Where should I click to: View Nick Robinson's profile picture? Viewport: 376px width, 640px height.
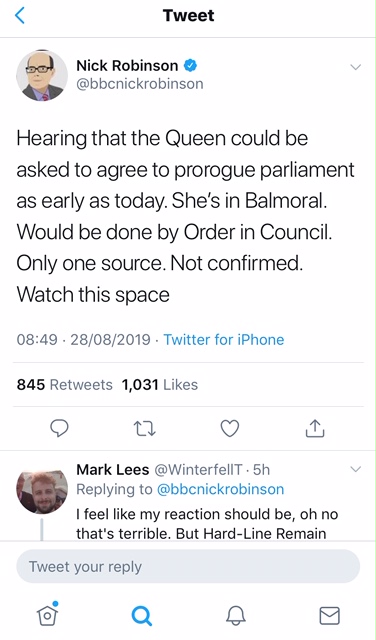click(x=42, y=75)
